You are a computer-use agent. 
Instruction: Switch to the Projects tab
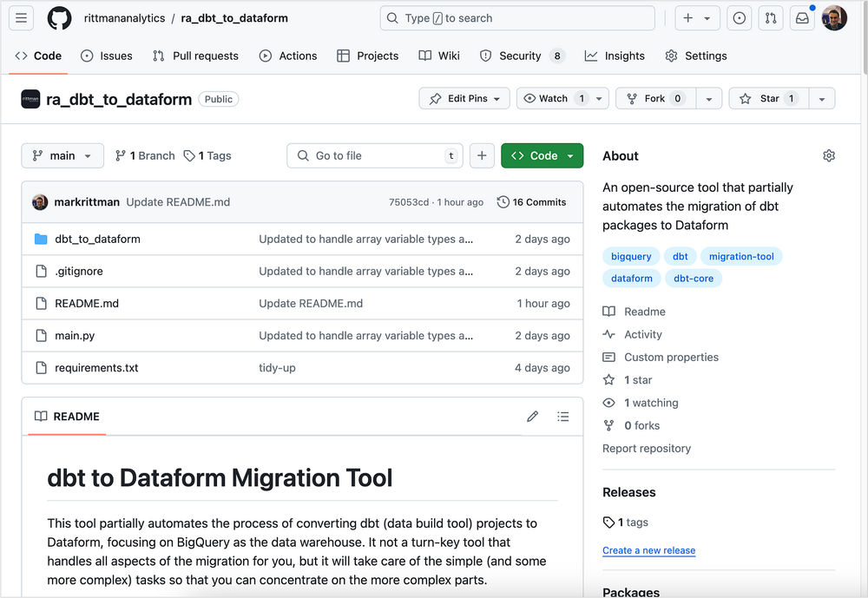[x=367, y=56]
